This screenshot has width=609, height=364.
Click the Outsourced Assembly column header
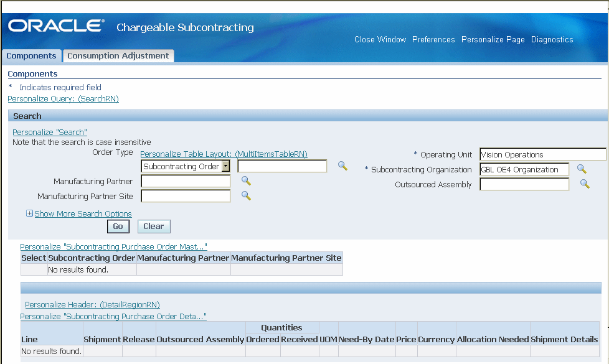(201, 339)
